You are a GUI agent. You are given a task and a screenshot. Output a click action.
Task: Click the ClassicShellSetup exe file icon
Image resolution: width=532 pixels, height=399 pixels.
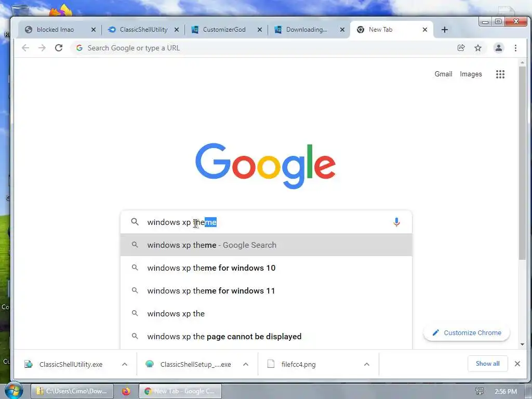[150, 364]
